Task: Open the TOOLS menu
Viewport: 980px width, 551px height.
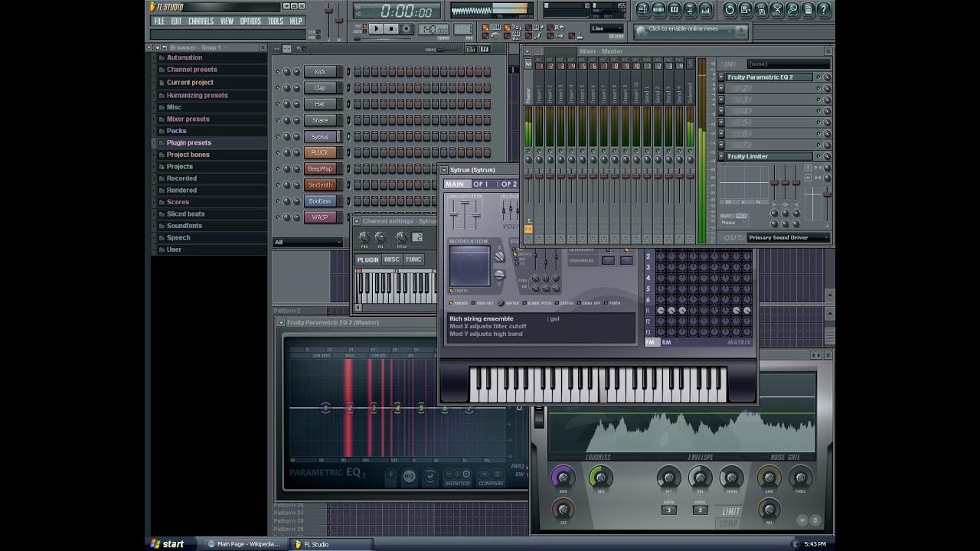Action: (276, 21)
